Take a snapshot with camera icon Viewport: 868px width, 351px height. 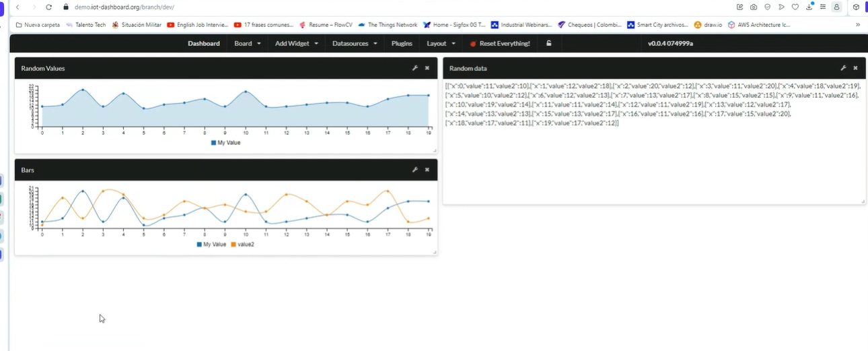click(x=754, y=7)
